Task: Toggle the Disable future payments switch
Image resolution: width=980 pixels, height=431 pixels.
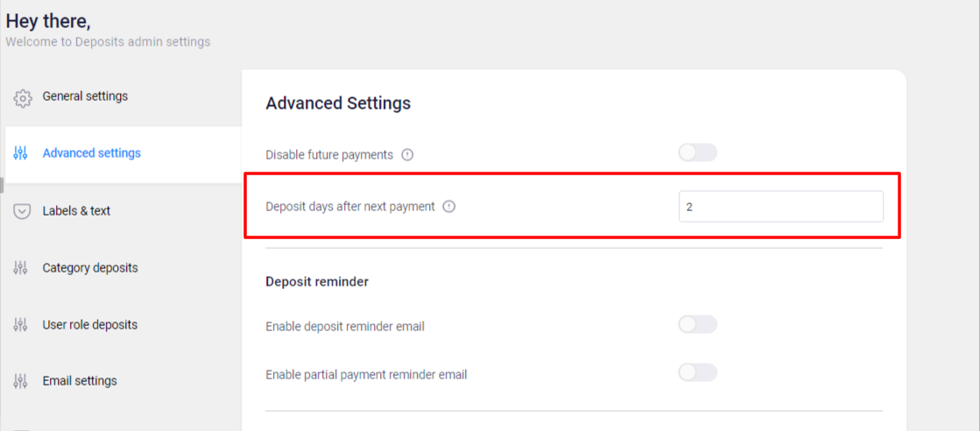Action: pyautogui.click(x=697, y=152)
